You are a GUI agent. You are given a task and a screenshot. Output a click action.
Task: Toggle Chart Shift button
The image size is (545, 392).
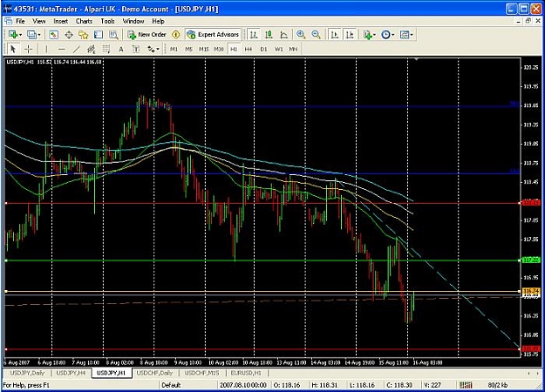[350, 35]
